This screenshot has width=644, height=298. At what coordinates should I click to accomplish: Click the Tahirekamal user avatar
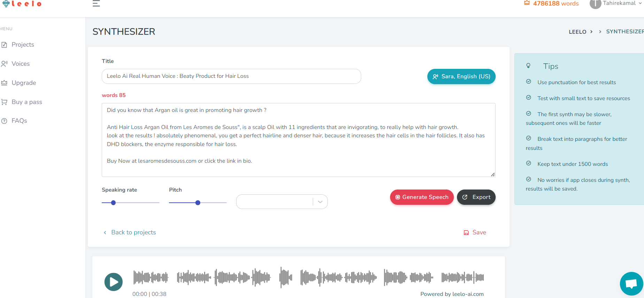point(595,3)
